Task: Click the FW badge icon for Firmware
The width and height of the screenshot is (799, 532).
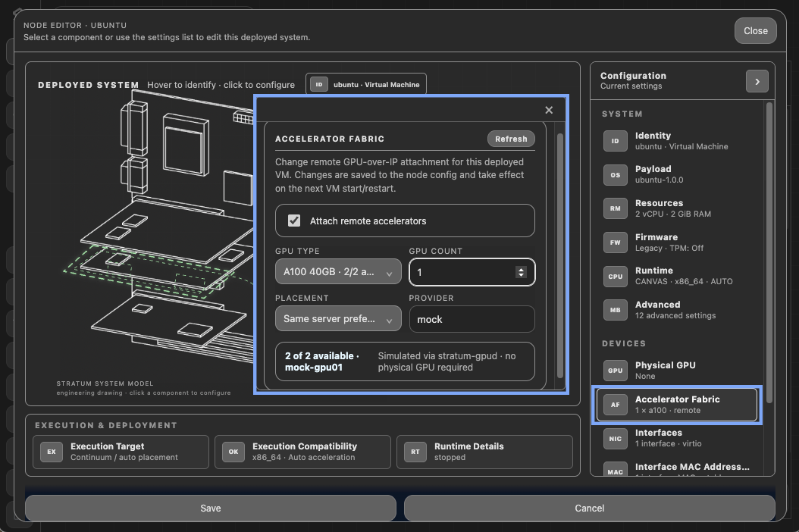Action: [x=615, y=243]
